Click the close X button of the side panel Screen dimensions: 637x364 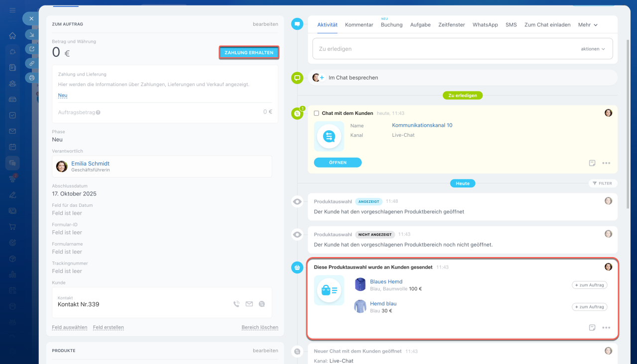point(31,18)
